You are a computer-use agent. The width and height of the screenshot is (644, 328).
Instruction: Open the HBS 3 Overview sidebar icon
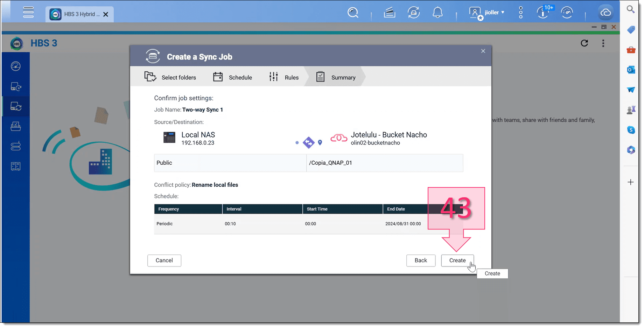click(16, 66)
